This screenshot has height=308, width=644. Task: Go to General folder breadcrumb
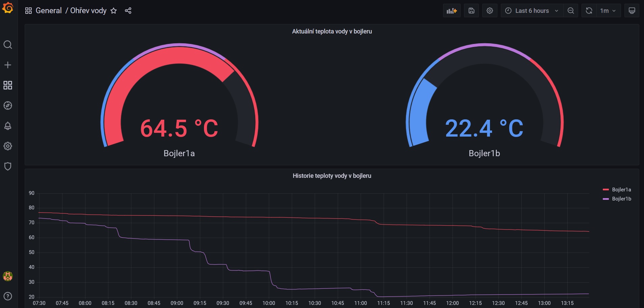click(x=49, y=11)
